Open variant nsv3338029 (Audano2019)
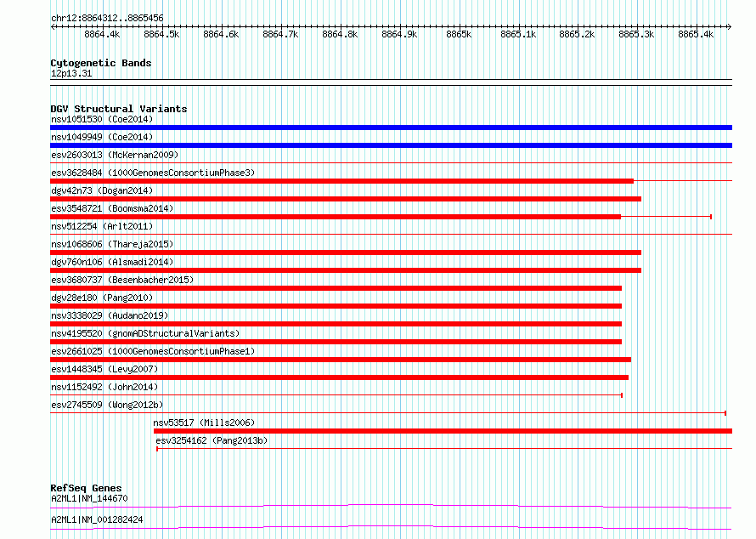 [x=110, y=315]
